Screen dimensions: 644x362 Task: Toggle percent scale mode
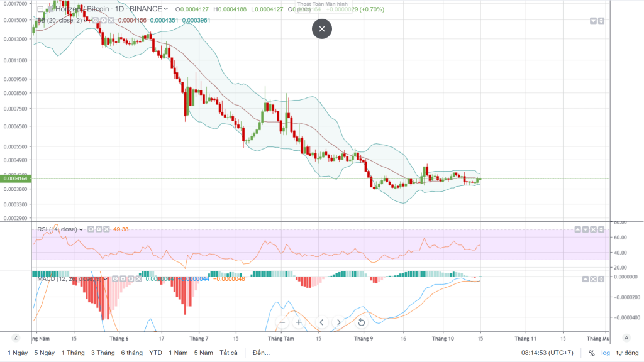click(x=591, y=353)
